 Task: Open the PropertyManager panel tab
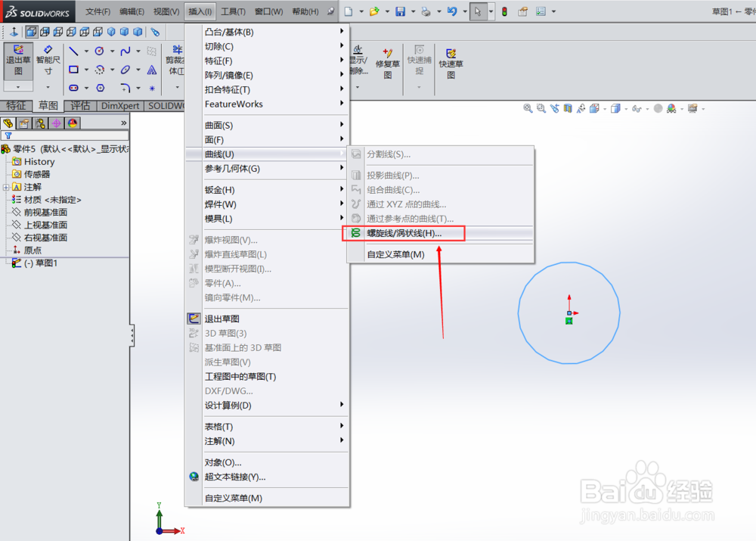point(23,123)
